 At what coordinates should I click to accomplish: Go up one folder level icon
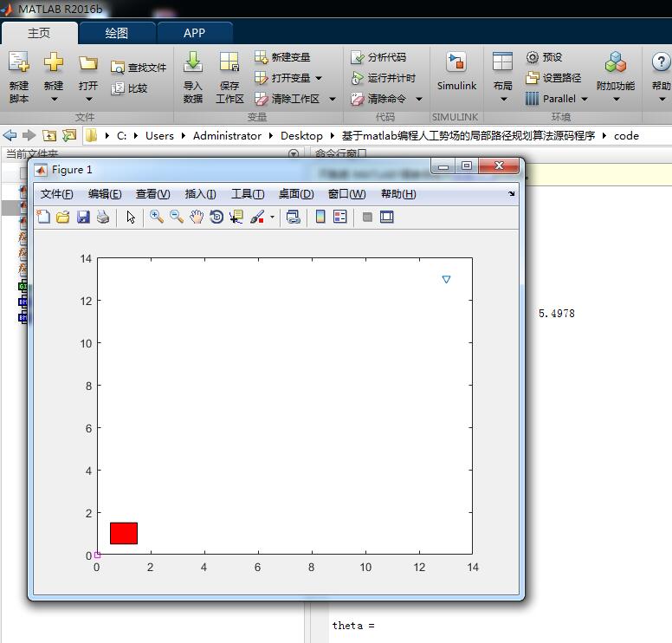[x=49, y=135]
